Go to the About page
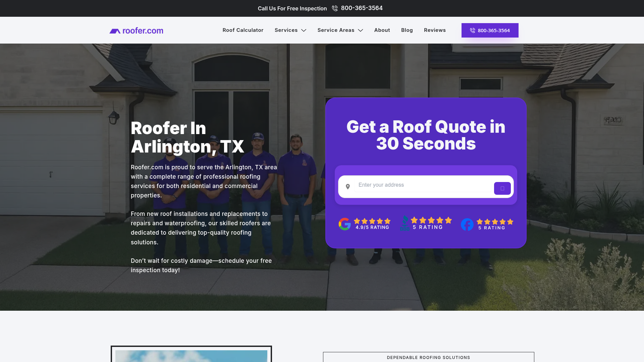 pyautogui.click(x=382, y=30)
